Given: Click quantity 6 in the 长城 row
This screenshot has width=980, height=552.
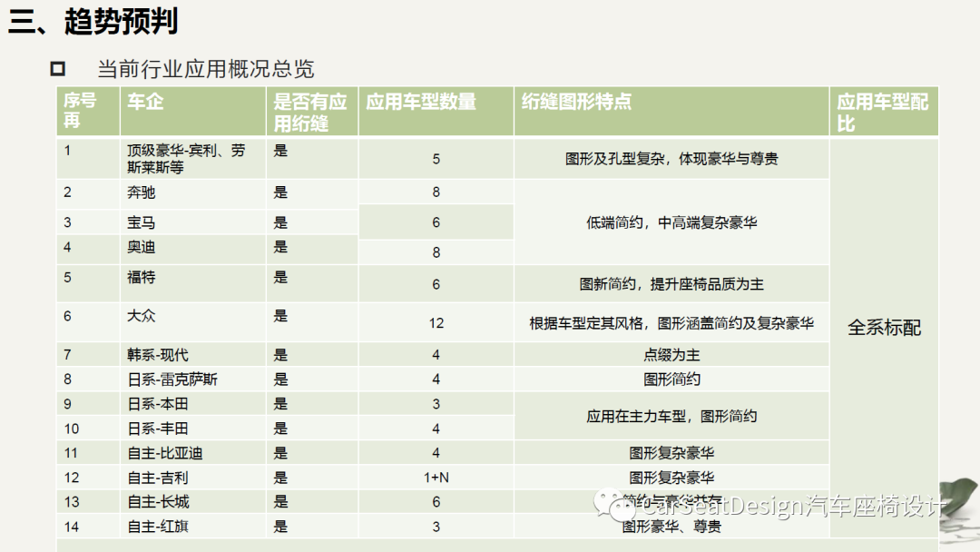Looking at the screenshot, I should click(x=436, y=502).
